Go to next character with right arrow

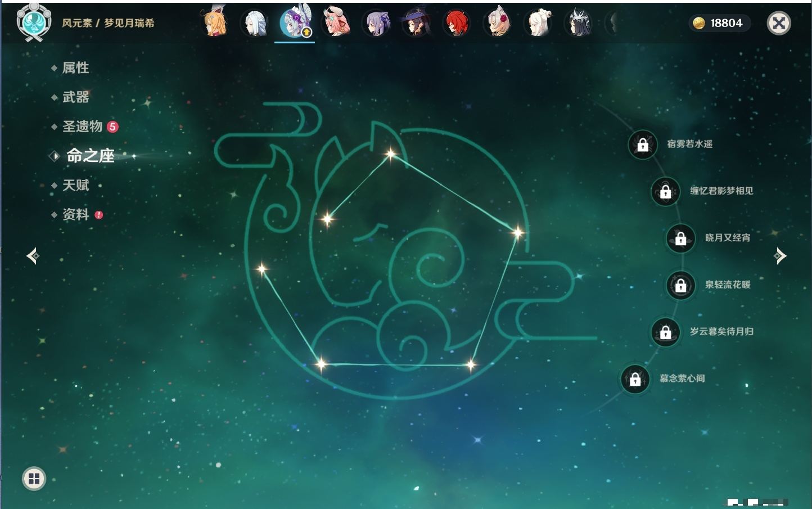pos(780,256)
